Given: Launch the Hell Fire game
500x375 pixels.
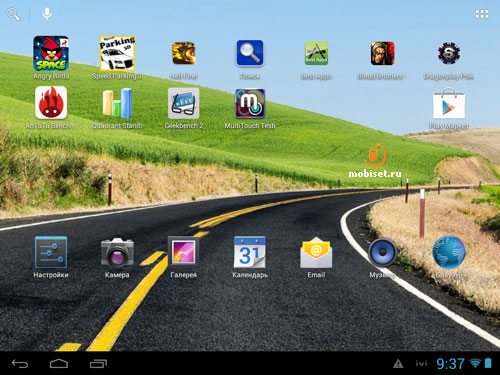Looking at the screenshot, I should point(183,53).
